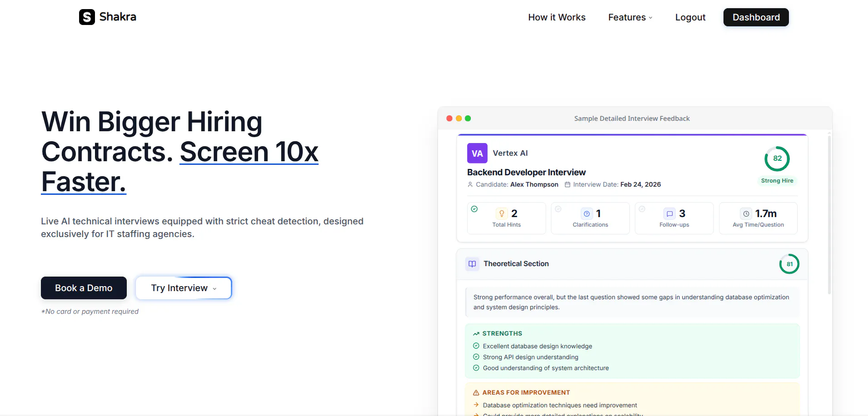Click the "Sample Detailed Interview Feedback" title
Viewport: 868px width, 416px height.
[x=632, y=119]
